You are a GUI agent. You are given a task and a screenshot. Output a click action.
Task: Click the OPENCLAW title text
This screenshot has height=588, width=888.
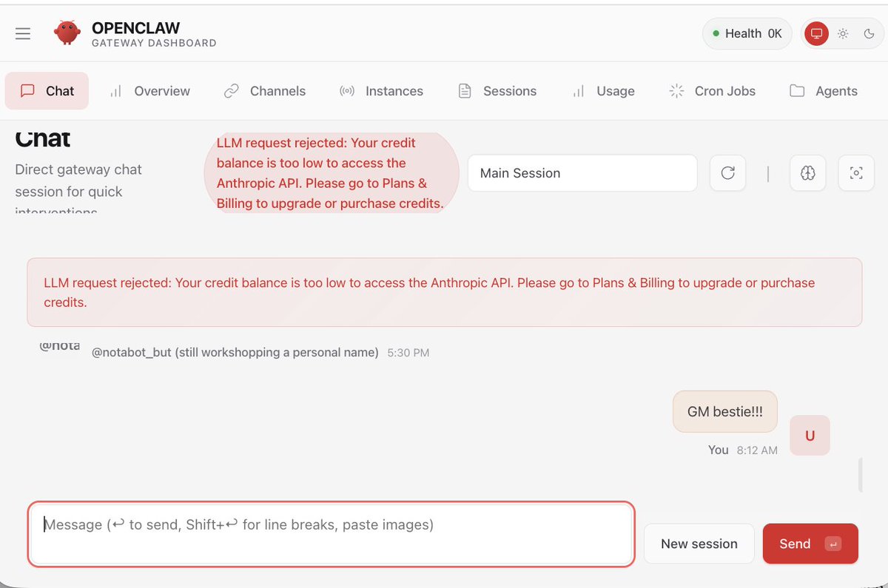[x=135, y=28]
